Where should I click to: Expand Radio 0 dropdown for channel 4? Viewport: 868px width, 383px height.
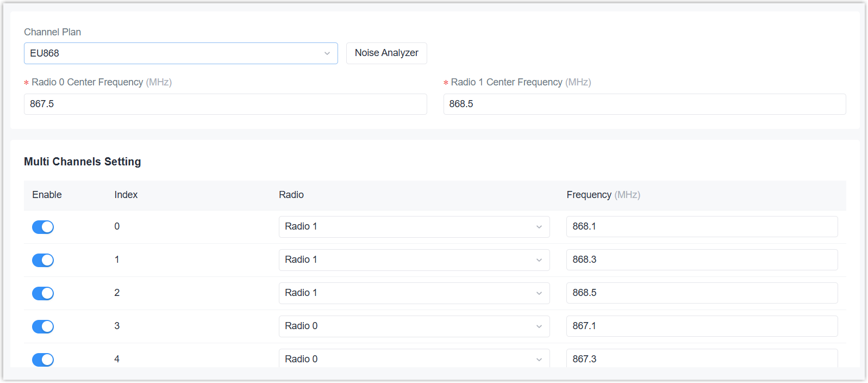[x=414, y=359]
